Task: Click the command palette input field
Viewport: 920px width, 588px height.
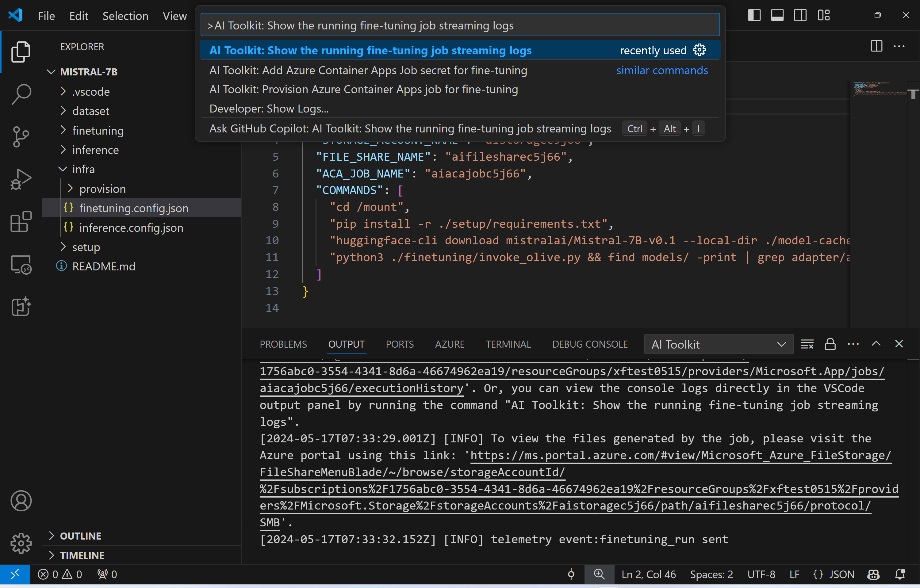Action: tap(460, 25)
